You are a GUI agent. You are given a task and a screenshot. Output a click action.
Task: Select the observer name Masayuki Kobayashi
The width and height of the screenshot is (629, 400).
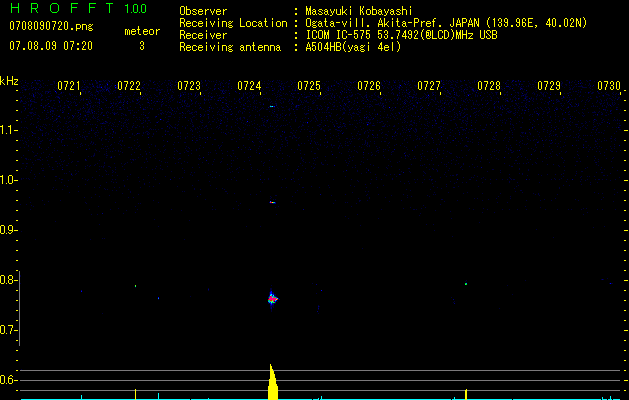[359, 11]
